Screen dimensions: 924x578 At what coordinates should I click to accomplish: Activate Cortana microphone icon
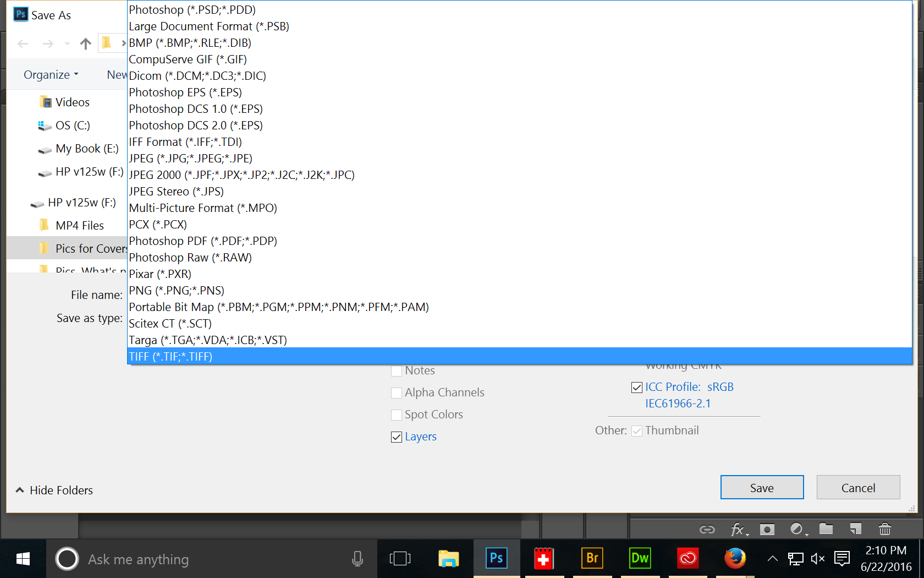[x=358, y=559]
